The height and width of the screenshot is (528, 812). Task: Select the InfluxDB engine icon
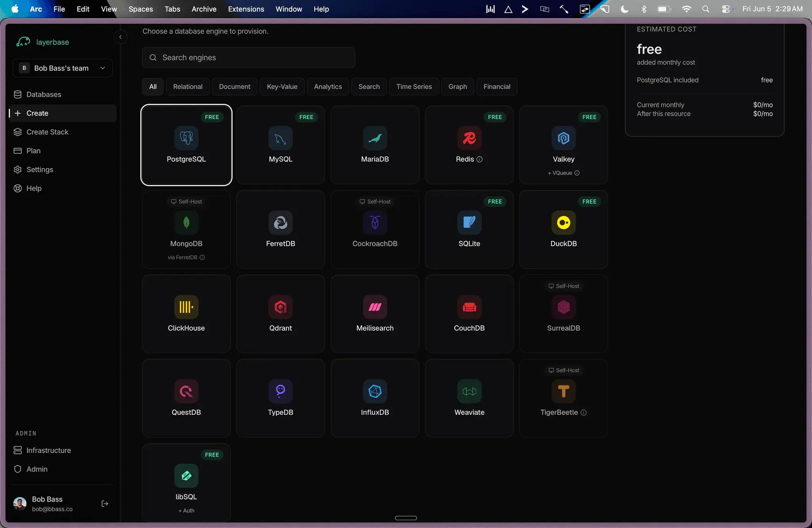(375, 391)
